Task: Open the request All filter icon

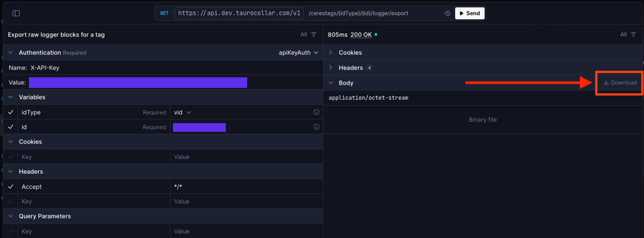Action: click(314, 35)
